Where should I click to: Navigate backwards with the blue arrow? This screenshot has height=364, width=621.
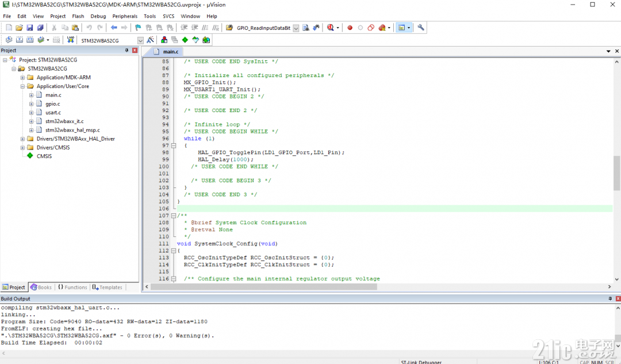(x=114, y=28)
